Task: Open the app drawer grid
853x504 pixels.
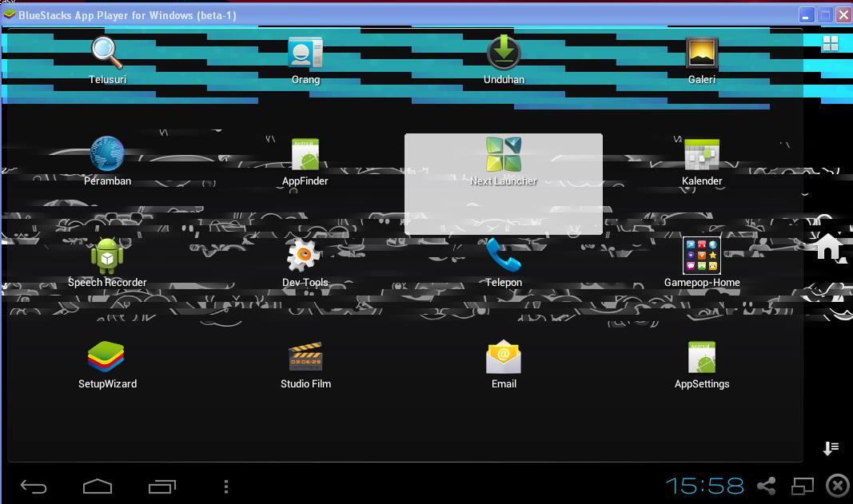Action: 830,43
